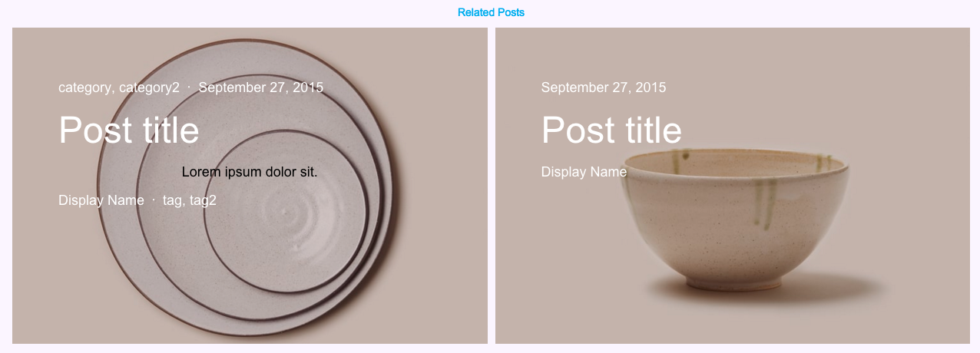Open Display Name author link on the bowl card
This screenshot has width=980, height=353.
tap(584, 172)
